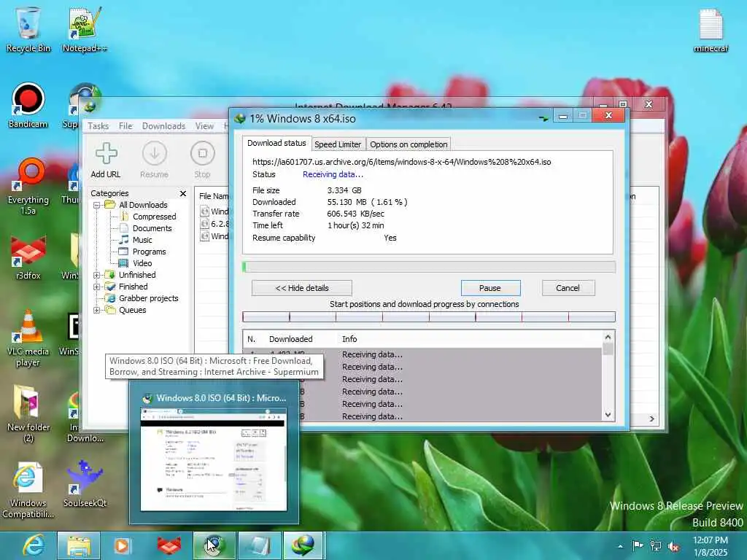The image size is (747, 560).
Task: Select the Programs category
Action: 149,252
